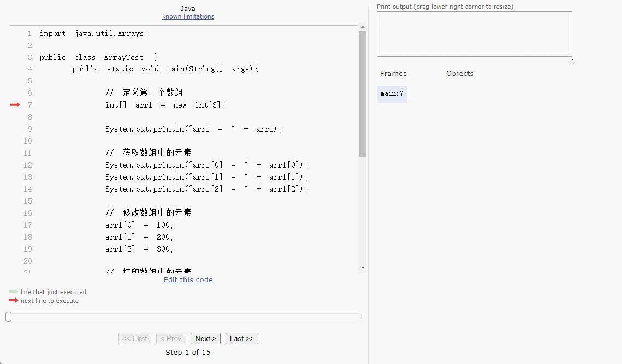
Task: Click the code pane scroll down arrow
Action: pyautogui.click(x=363, y=268)
